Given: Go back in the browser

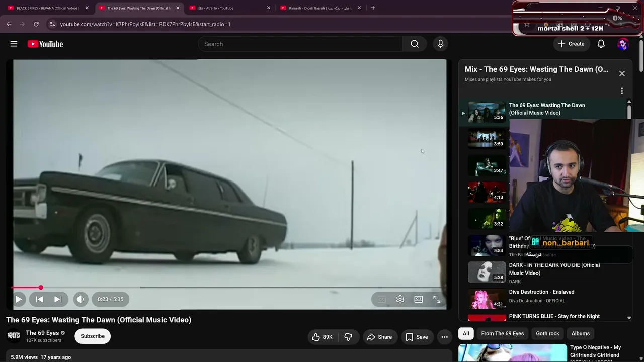Looking at the screenshot, I should pyautogui.click(x=9, y=24).
